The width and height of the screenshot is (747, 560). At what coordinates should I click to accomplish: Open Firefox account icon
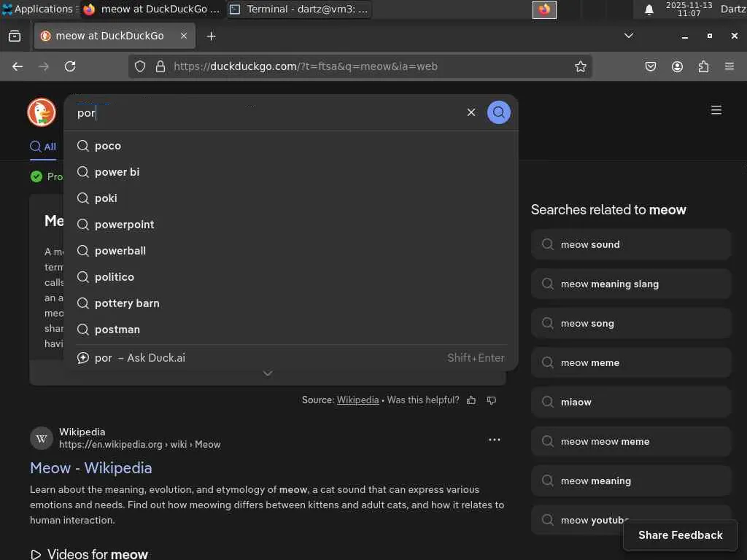tap(677, 66)
